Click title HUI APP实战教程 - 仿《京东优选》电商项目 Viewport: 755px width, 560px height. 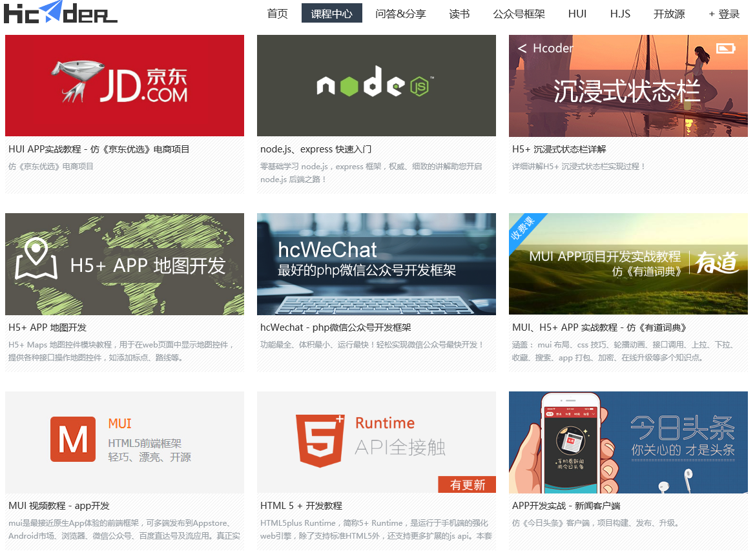99,149
